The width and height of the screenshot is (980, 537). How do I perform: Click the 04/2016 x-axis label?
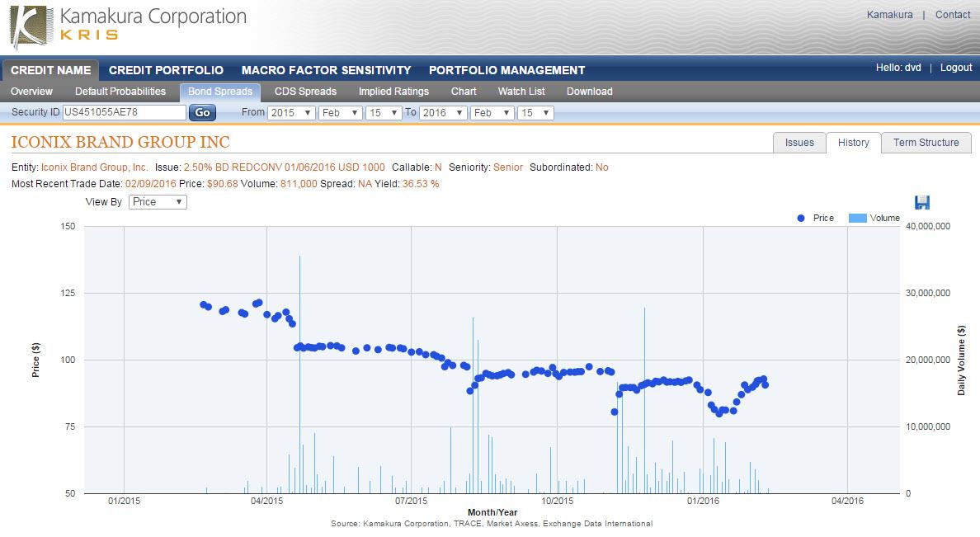pos(847,501)
